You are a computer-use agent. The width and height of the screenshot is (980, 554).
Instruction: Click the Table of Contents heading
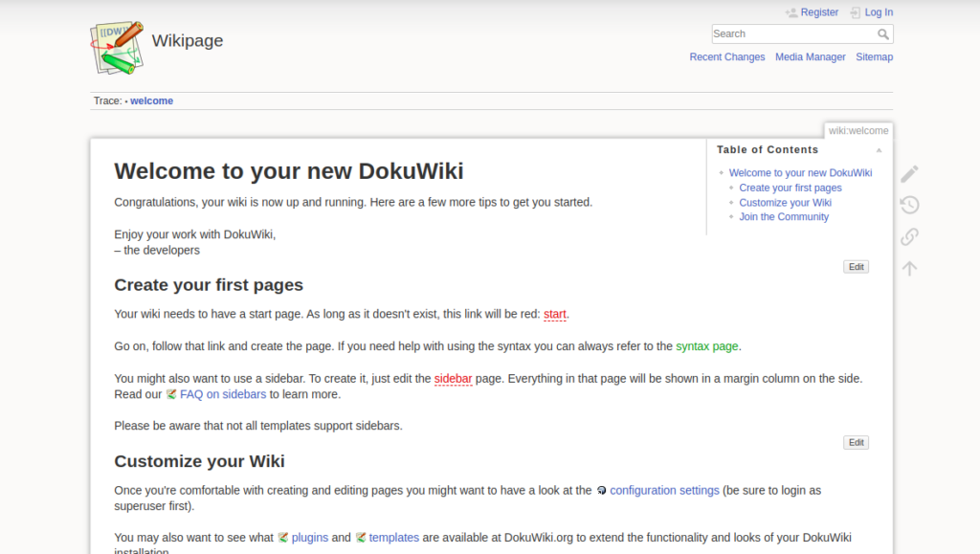(x=768, y=150)
